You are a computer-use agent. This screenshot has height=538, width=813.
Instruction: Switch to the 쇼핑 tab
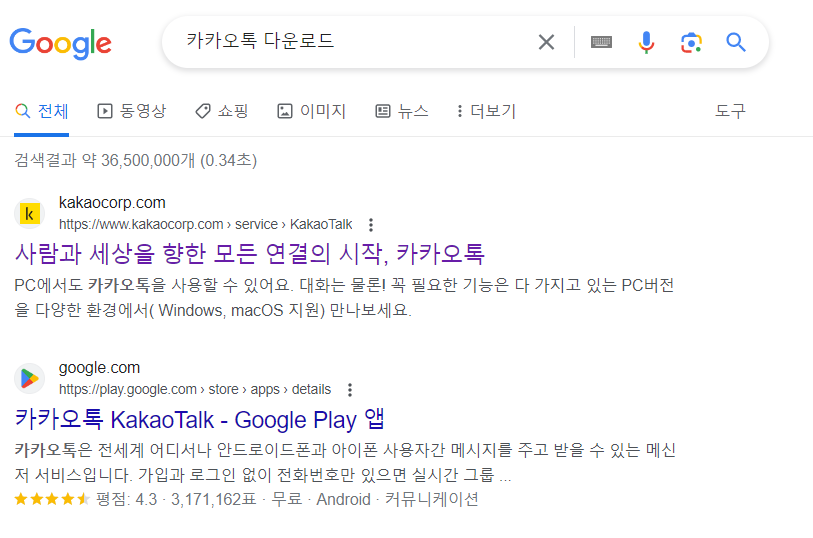coord(221,111)
